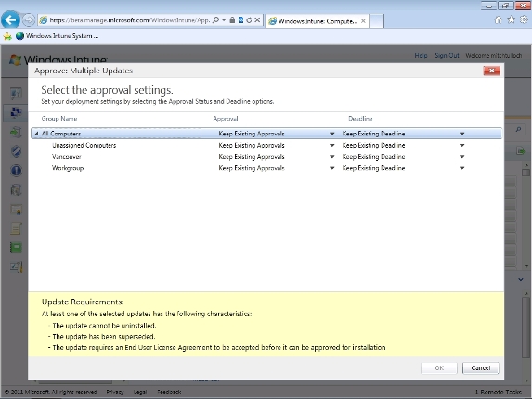The image size is (532, 399).
Task: Click the Cancel button in dialog
Action: pos(480,367)
